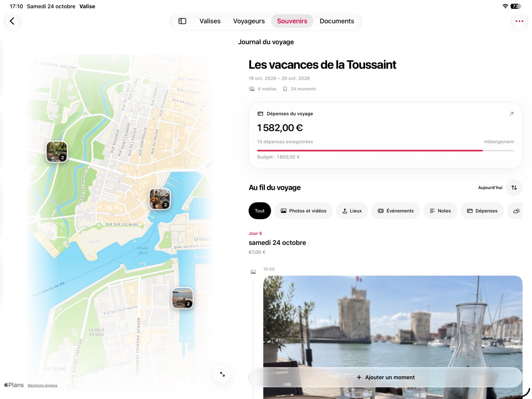Filter timeline by Notes
This screenshot has height=399, width=532.
[440, 211]
